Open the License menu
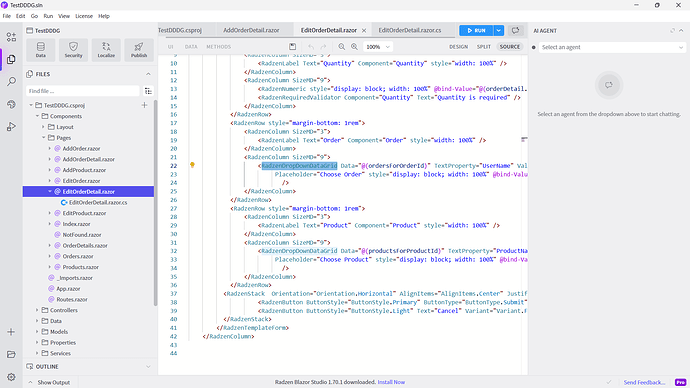 coord(84,16)
